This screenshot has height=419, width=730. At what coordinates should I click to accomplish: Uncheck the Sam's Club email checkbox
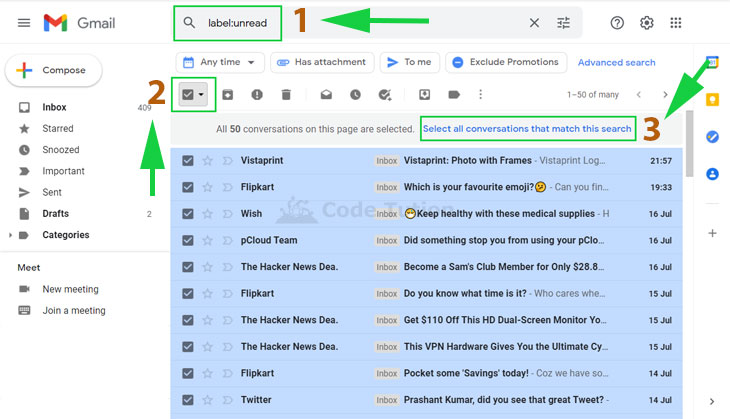188,267
